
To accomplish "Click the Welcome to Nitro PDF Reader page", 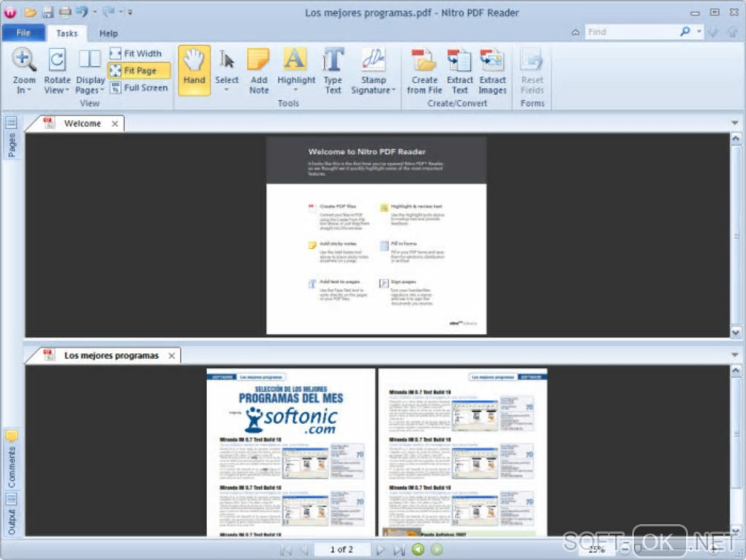I will pyautogui.click(x=377, y=236).
